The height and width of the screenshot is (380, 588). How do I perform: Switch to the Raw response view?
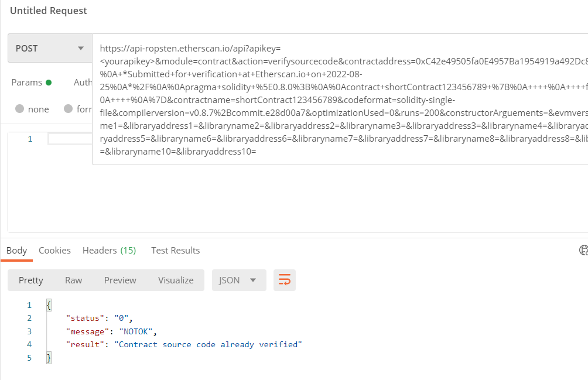73,280
